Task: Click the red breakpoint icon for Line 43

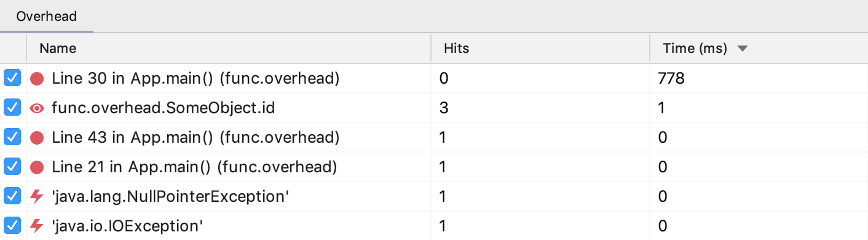Action: (37, 138)
